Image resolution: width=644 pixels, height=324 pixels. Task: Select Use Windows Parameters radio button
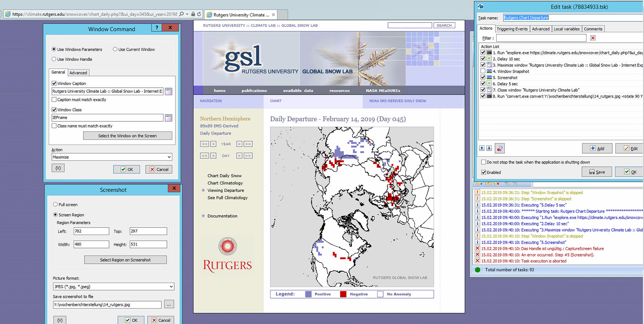coord(54,49)
